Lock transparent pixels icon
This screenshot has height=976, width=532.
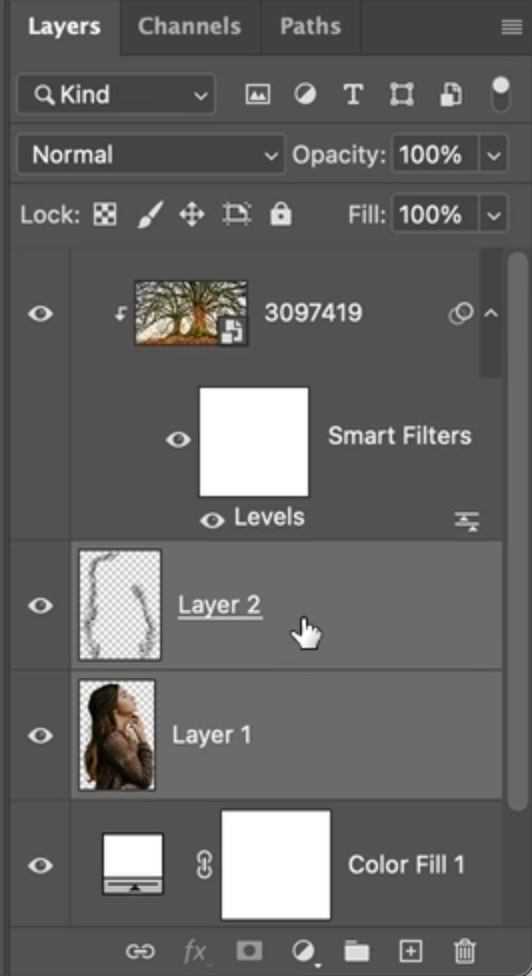pyautogui.click(x=105, y=215)
